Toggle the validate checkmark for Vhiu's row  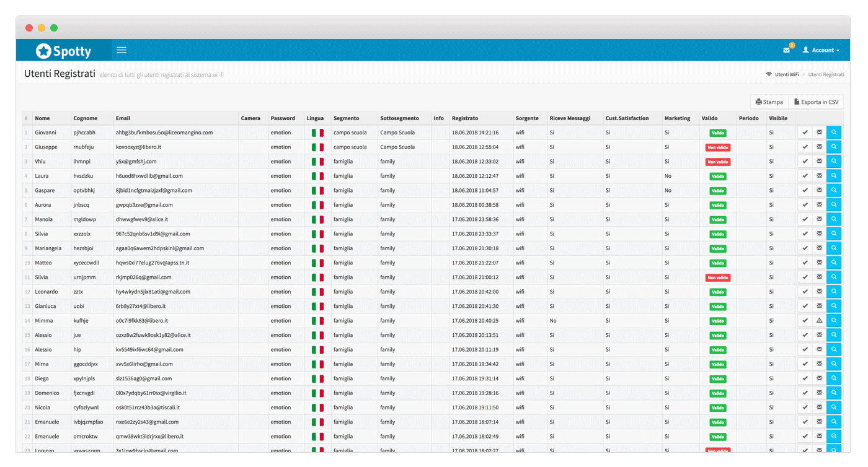coord(805,162)
